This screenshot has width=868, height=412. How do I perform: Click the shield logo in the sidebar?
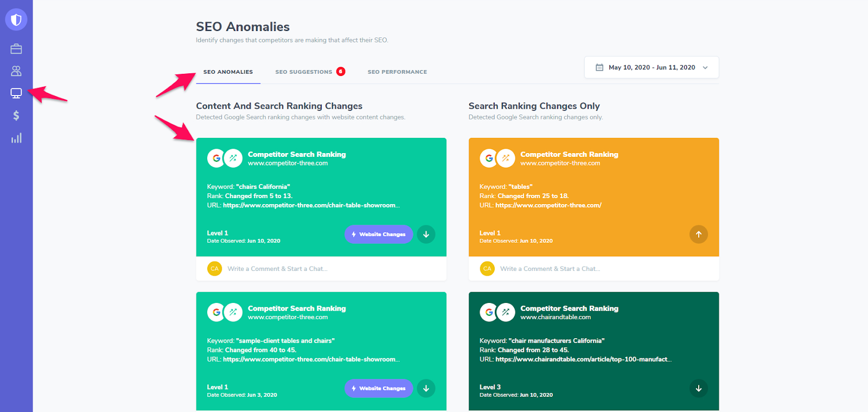(16, 20)
